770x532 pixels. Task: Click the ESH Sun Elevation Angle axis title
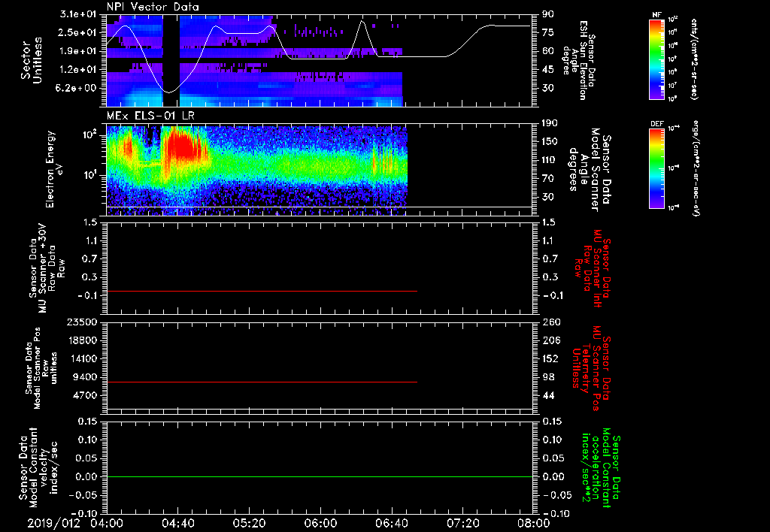click(x=580, y=60)
